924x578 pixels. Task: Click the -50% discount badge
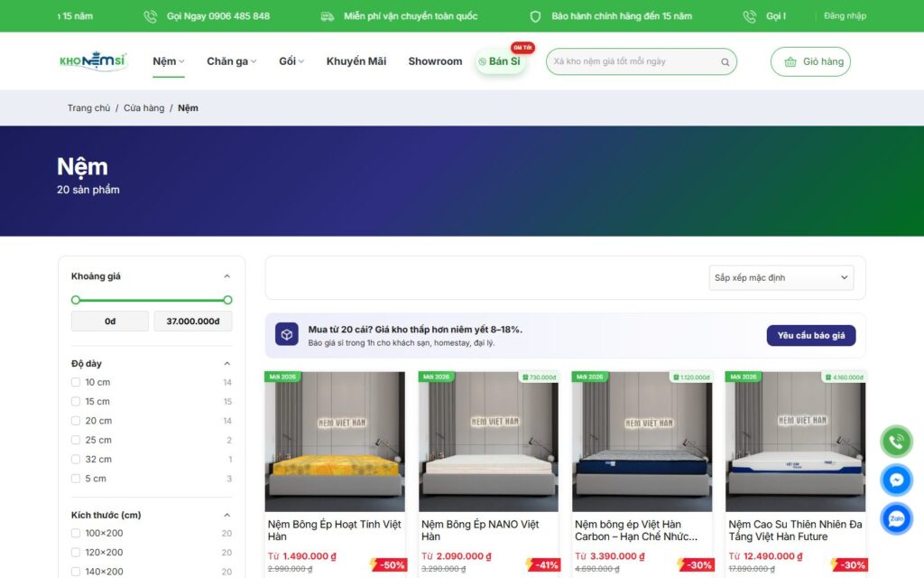(389, 565)
